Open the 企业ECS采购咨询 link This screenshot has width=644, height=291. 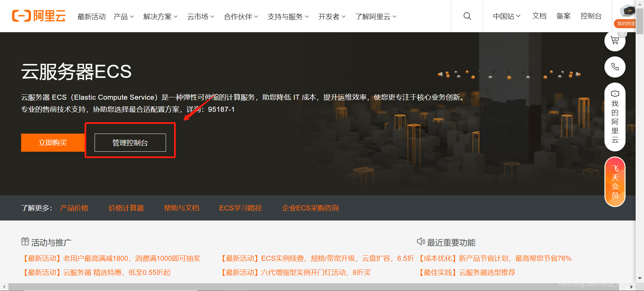click(310, 208)
